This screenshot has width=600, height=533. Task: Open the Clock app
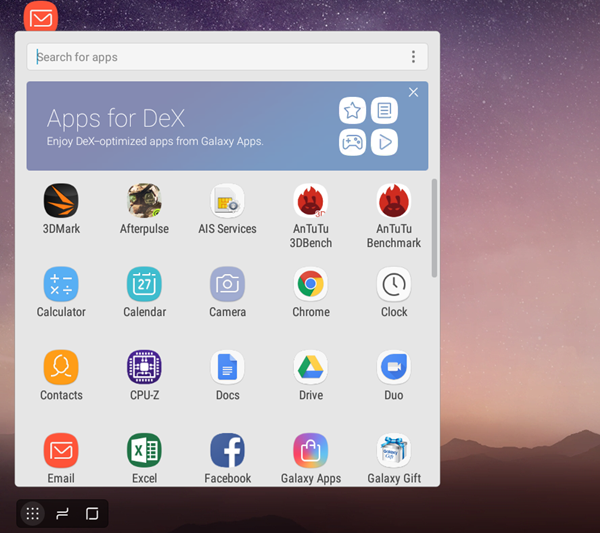tap(394, 284)
